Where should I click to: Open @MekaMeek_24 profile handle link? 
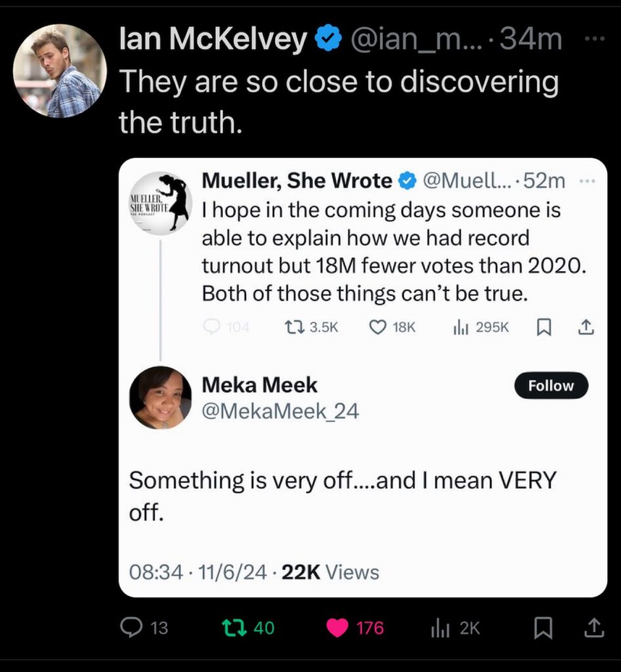pyautogui.click(x=281, y=411)
